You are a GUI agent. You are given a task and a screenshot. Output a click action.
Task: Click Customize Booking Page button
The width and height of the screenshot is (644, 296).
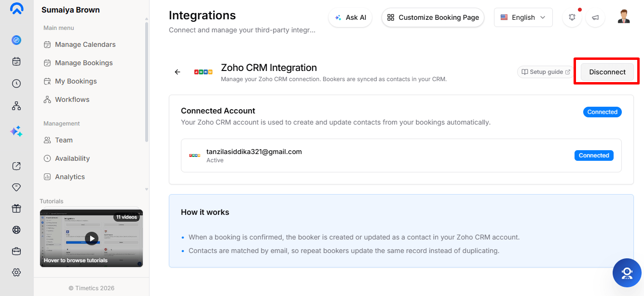(433, 17)
